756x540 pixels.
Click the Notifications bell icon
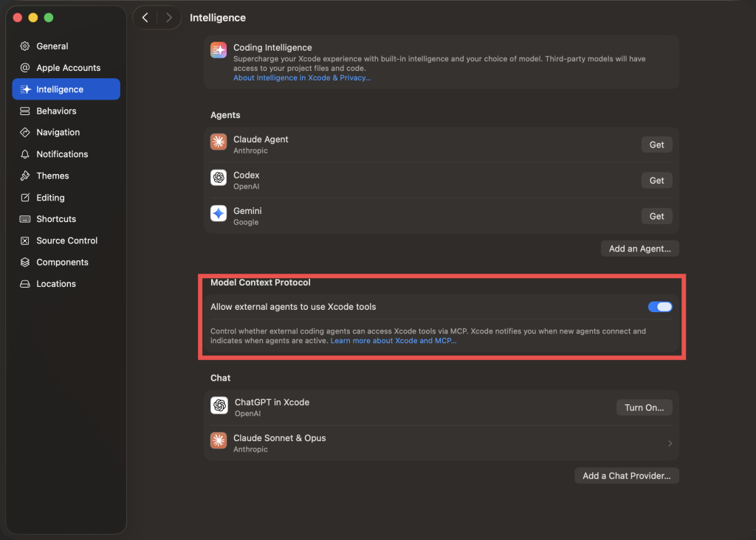pos(25,154)
